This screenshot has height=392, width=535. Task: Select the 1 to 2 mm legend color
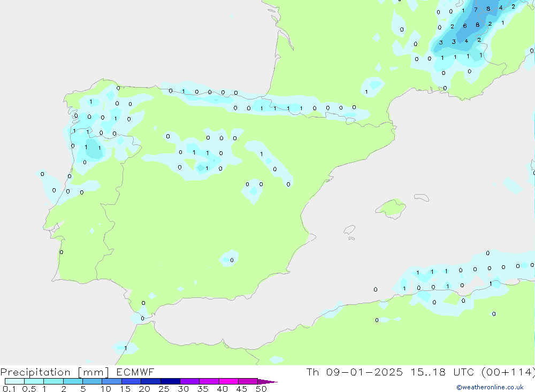pos(53,381)
